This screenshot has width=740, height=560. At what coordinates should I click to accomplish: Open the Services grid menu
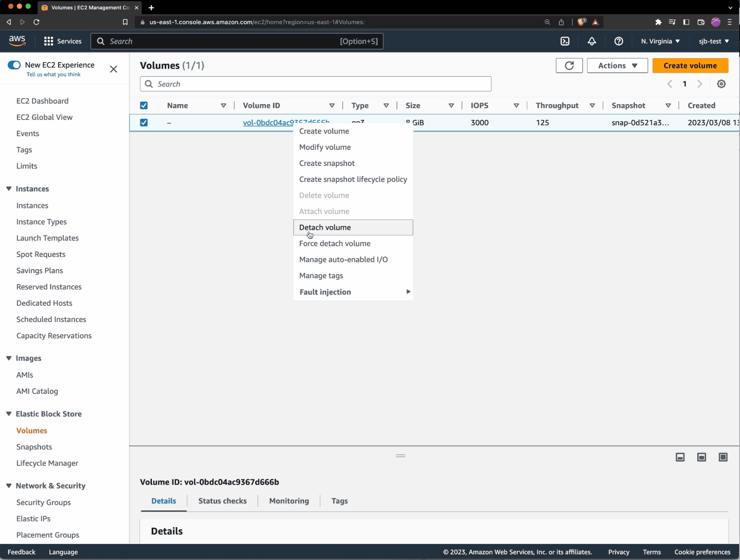click(63, 41)
